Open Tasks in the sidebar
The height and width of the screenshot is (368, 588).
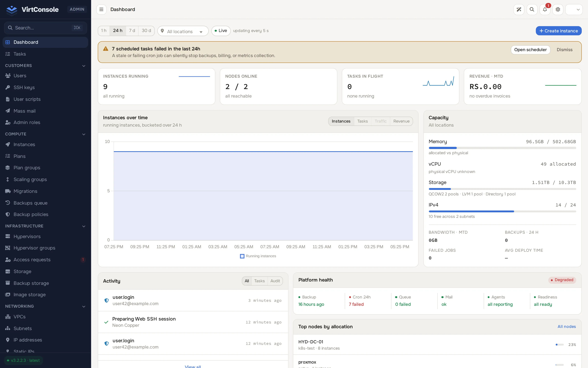[x=45, y=54]
